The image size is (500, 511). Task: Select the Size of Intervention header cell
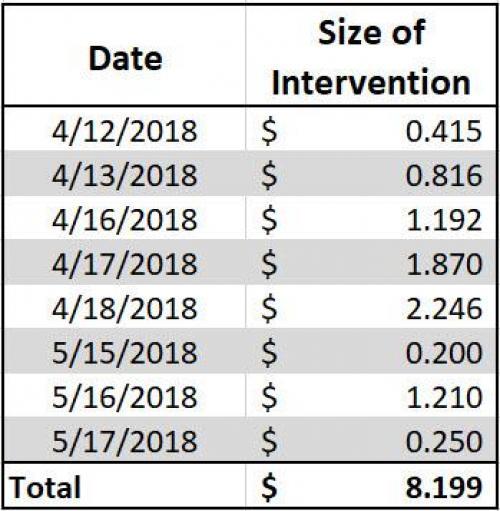[x=371, y=55]
